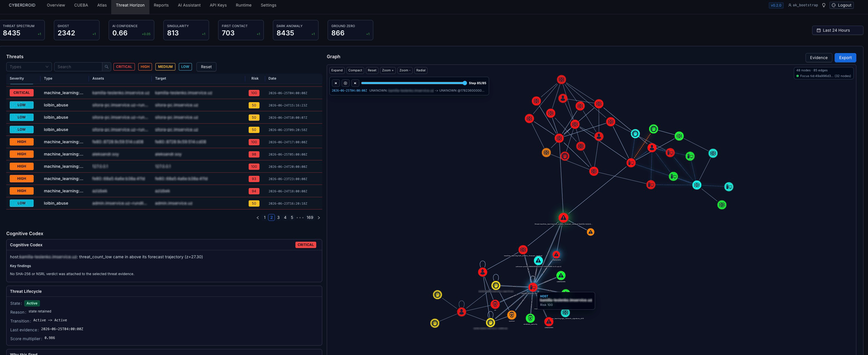Open the Overview tab
This screenshot has width=868, height=355.
click(x=56, y=5)
